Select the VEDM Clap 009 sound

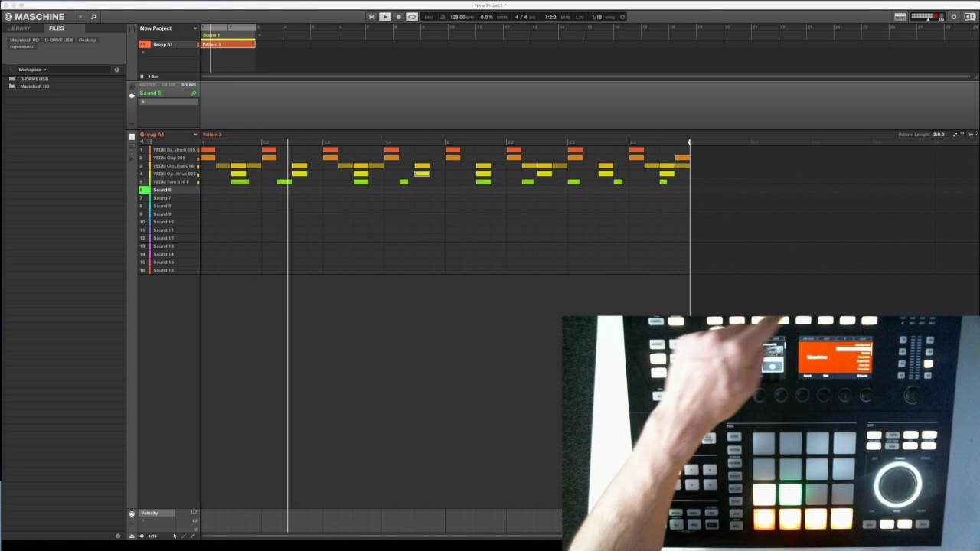pos(169,158)
